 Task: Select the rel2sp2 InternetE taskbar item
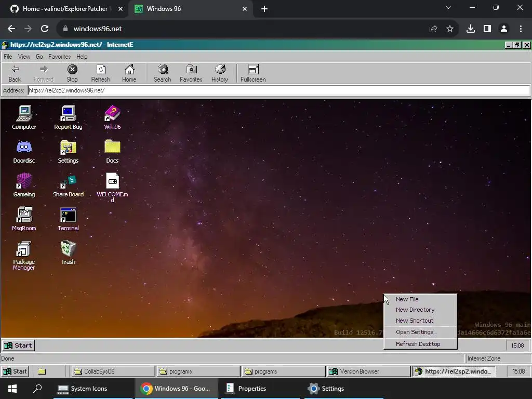point(454,371)
